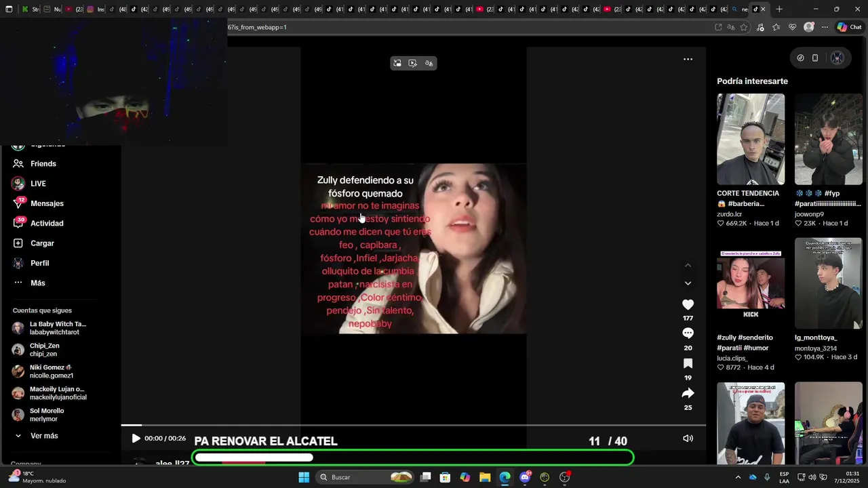Screen dimensions: 868x488
Task: Save video using the bookmark icon
Action: coord(688,364)
